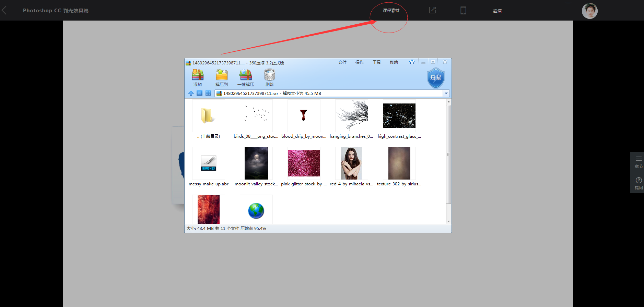Click the 一键解压 one-click extract icon
644x307 pixels.
(246, 78)
